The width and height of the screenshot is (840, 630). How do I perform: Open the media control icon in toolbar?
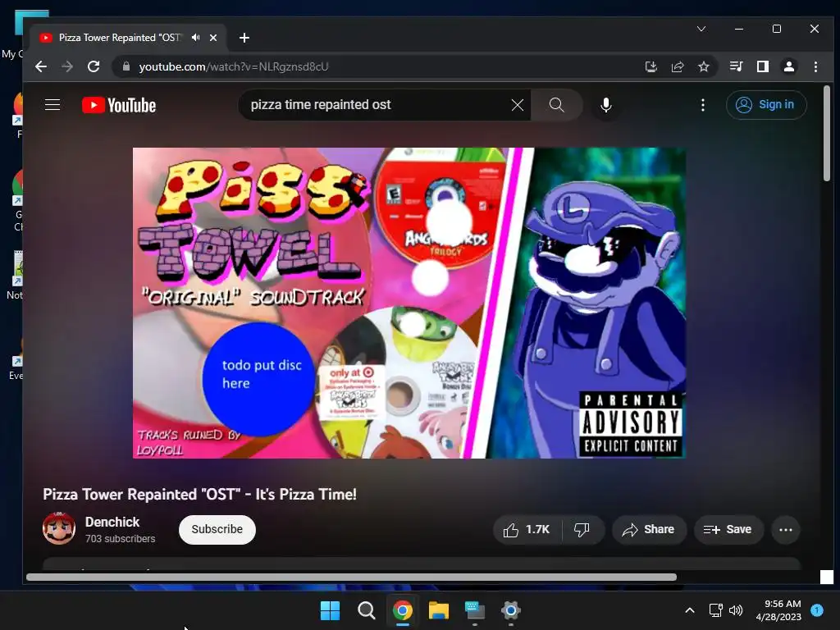[736, 66]
